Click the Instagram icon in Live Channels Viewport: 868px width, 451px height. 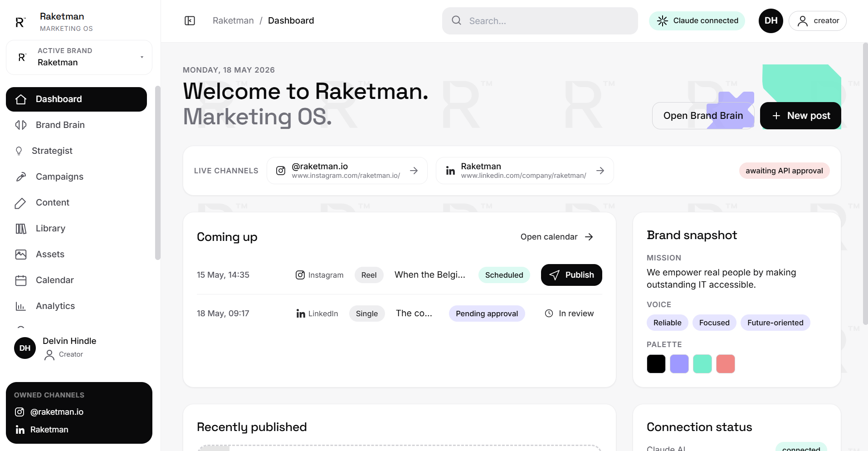(x=281, y=171)
